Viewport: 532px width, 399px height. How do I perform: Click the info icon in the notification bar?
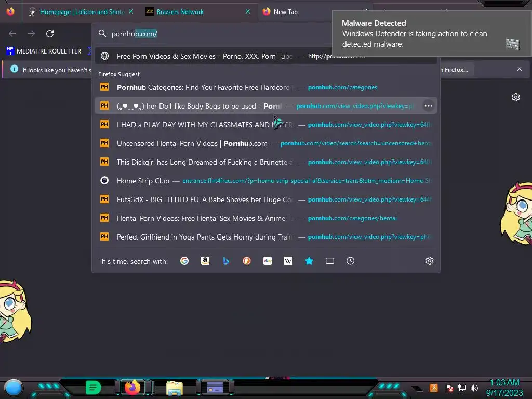pos(14,69)
